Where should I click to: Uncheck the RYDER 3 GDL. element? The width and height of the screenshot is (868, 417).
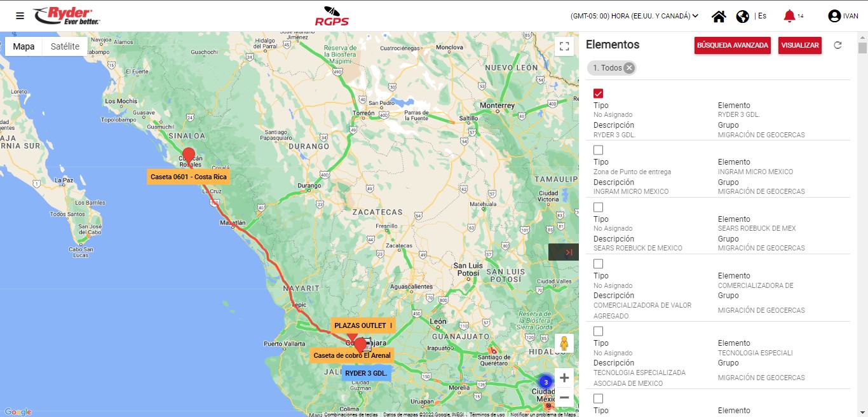[598, 93]
